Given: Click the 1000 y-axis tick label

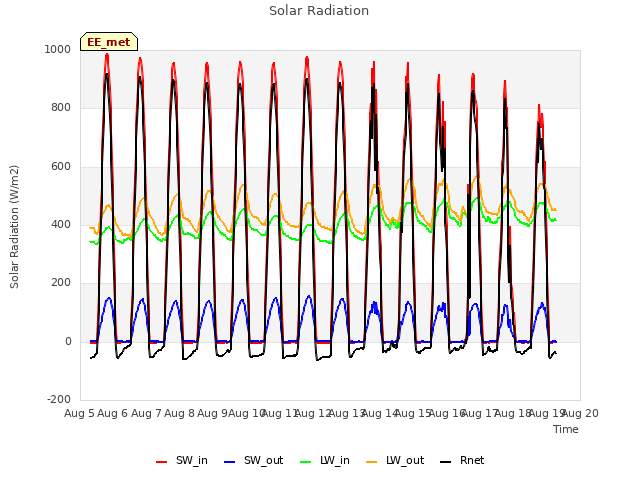Looking at the screenshot, I should tap(58, 49).
